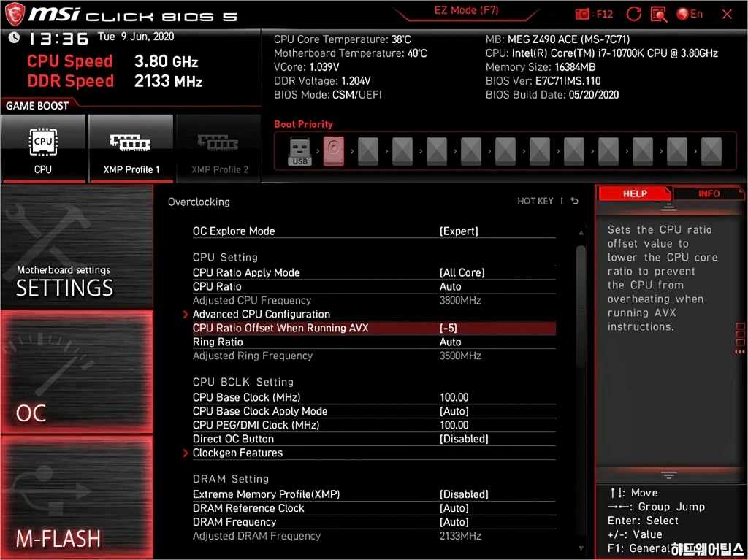Change CPU Base Clock Apply Mode [Auto]

pos(454,411)
